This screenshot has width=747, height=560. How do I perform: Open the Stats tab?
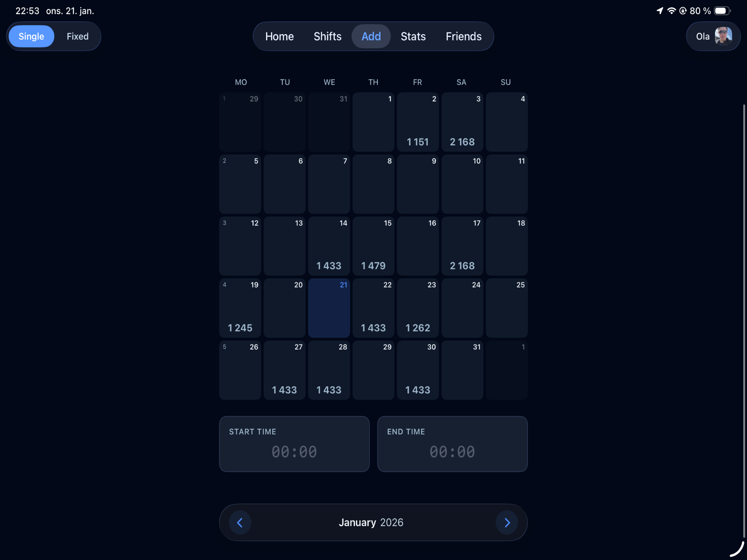tap(413, 36)
